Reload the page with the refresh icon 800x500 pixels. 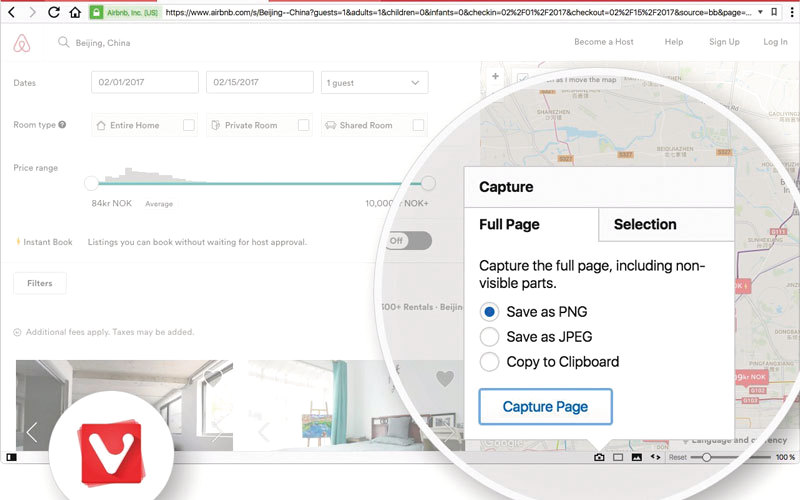pos(54,13)
